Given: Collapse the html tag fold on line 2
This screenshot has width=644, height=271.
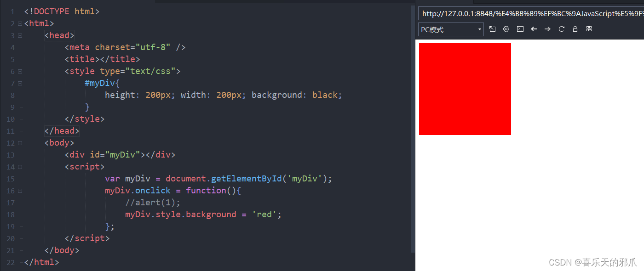Looking at the screenshot, I should (20, 23).
